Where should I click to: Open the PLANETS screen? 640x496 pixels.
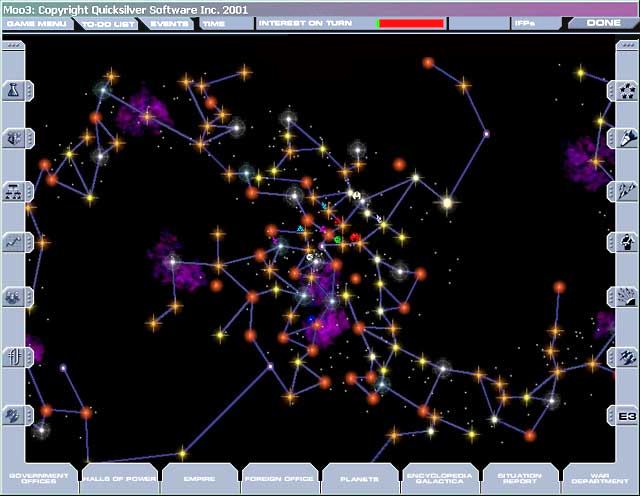[360, 478]
